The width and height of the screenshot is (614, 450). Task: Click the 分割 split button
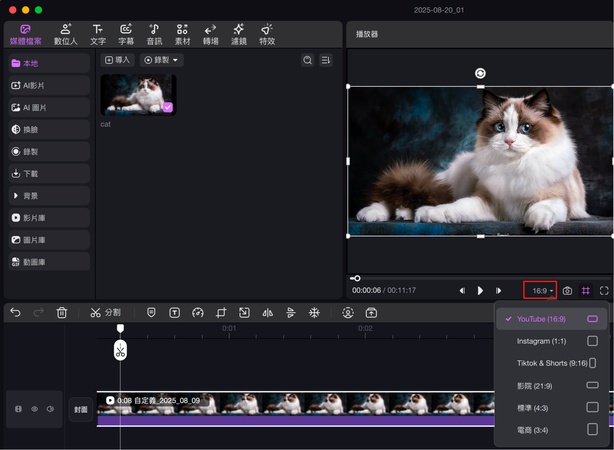[105, 313]
